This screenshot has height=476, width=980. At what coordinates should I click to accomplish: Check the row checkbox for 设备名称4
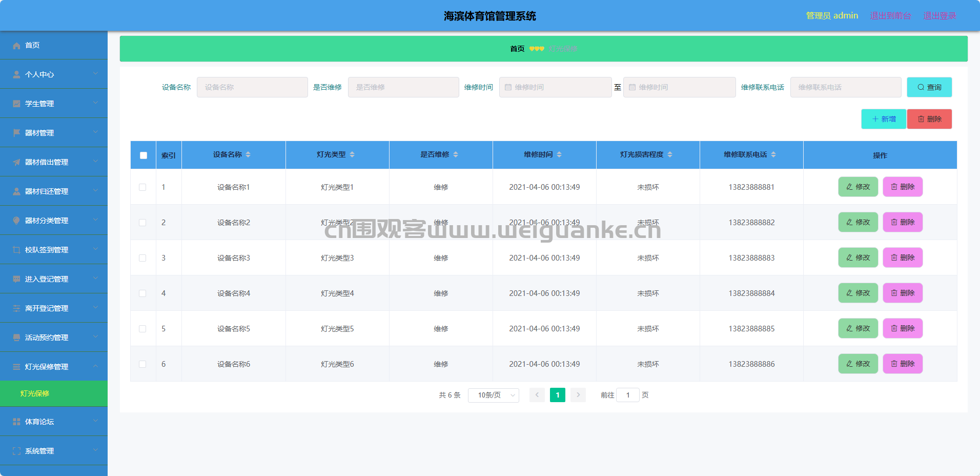coord(142,293)
